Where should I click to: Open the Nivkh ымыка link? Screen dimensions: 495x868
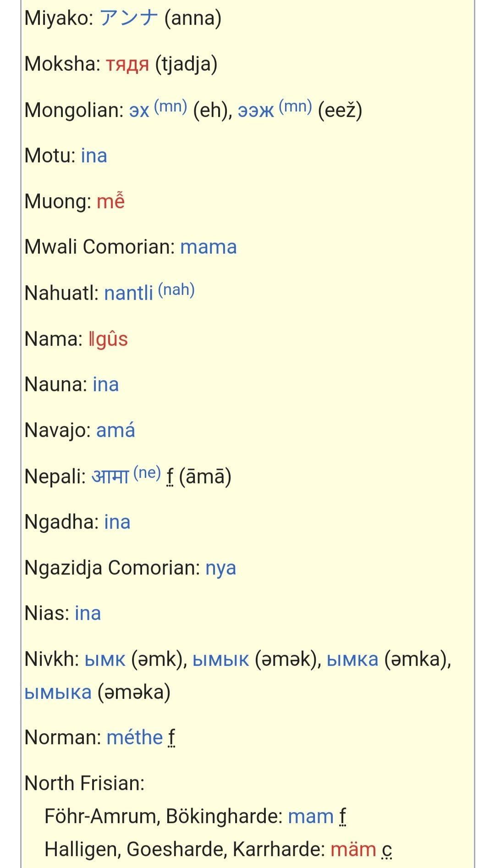pos(58,692)
